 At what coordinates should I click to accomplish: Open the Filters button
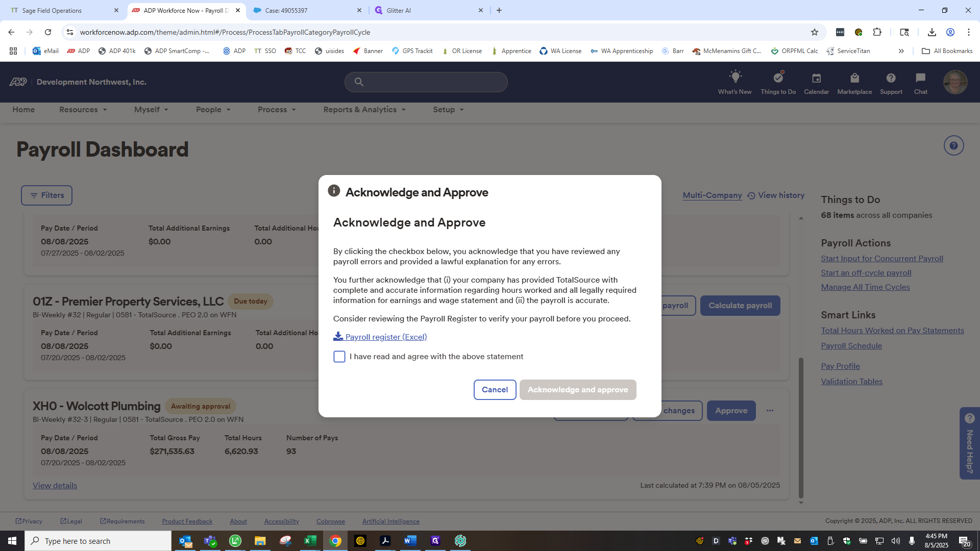(x=46, y=195)
